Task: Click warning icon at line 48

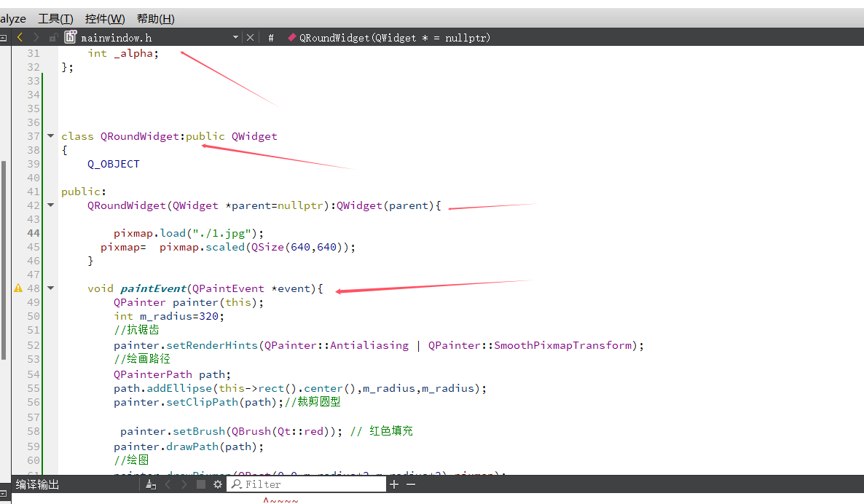Action: (x=18, y=288)
